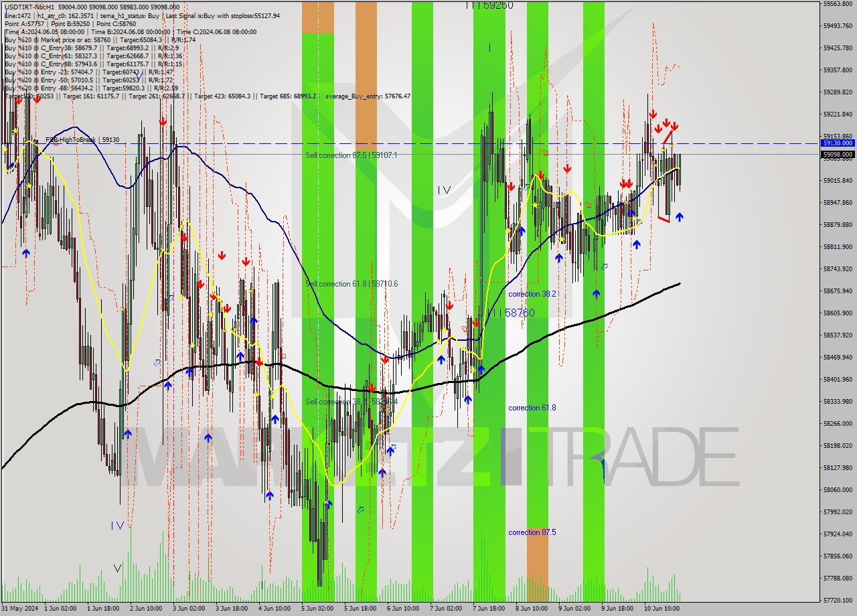Select the 'Last Signal is:Buy with stoploss:55127.94' text
The width and height of the screenshot is (857, 616).
223,15
